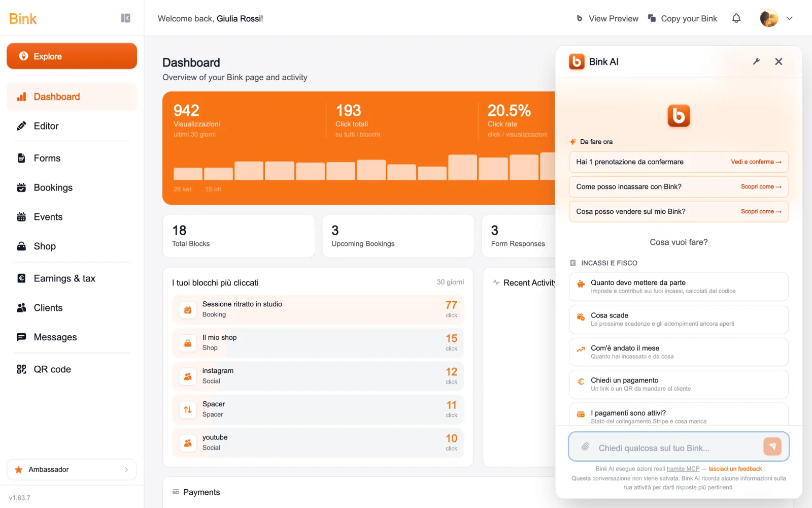The image size is (812, 508).
Task: Expand the Ambassador option
Action: coord(72,469)
